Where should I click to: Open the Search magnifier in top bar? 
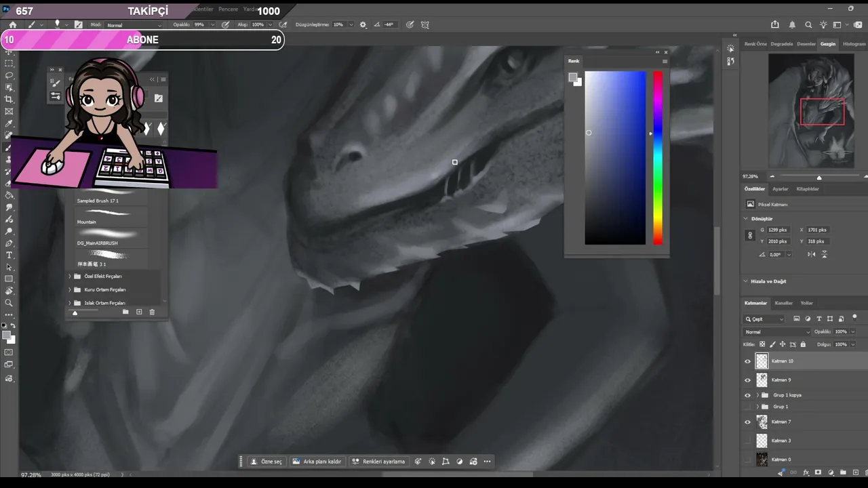coord(808,24)
